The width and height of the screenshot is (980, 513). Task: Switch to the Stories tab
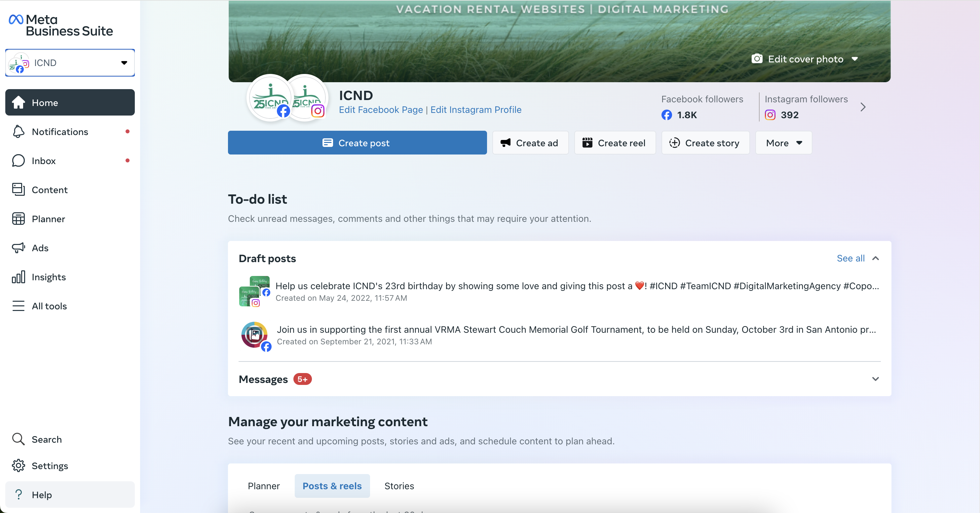click(399, 486)
